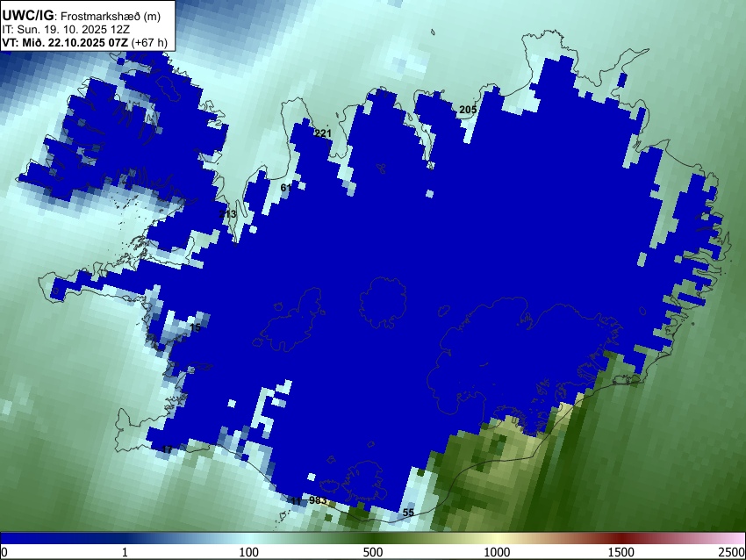The width and height of the screenshot is (746, 560).
Task: Click the legend label 500
Action: coord(373,552)
